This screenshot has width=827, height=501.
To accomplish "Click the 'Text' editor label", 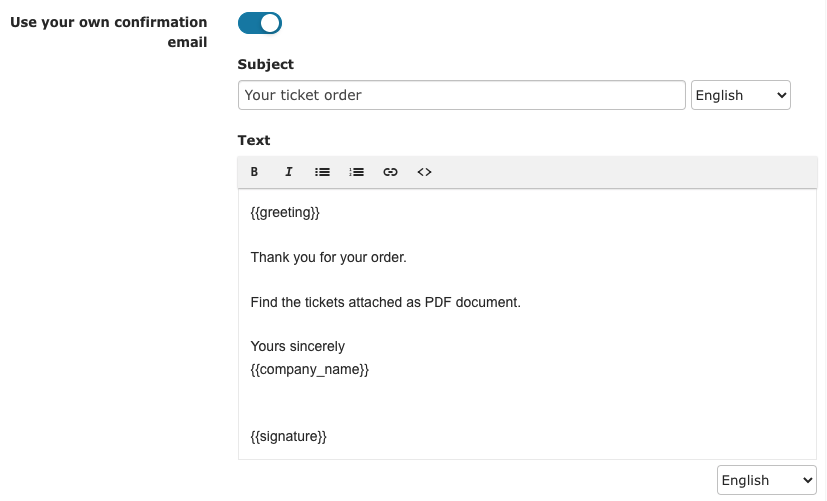I will coord(254,140).
